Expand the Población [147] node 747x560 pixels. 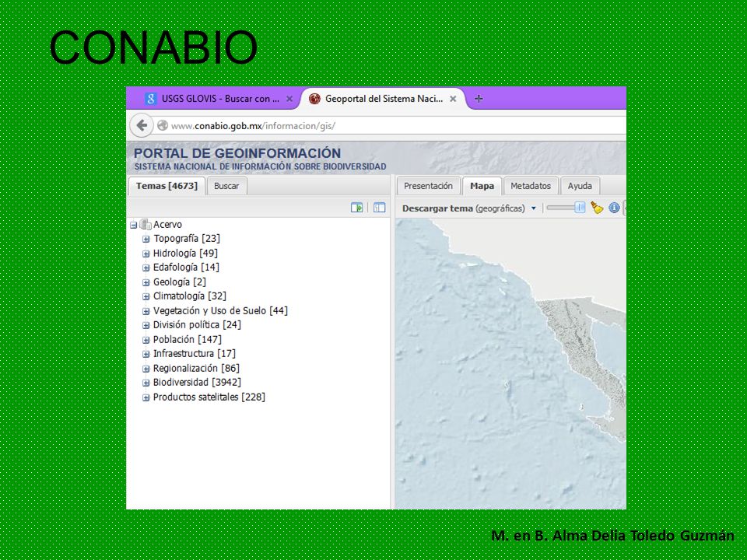point(146,340)
